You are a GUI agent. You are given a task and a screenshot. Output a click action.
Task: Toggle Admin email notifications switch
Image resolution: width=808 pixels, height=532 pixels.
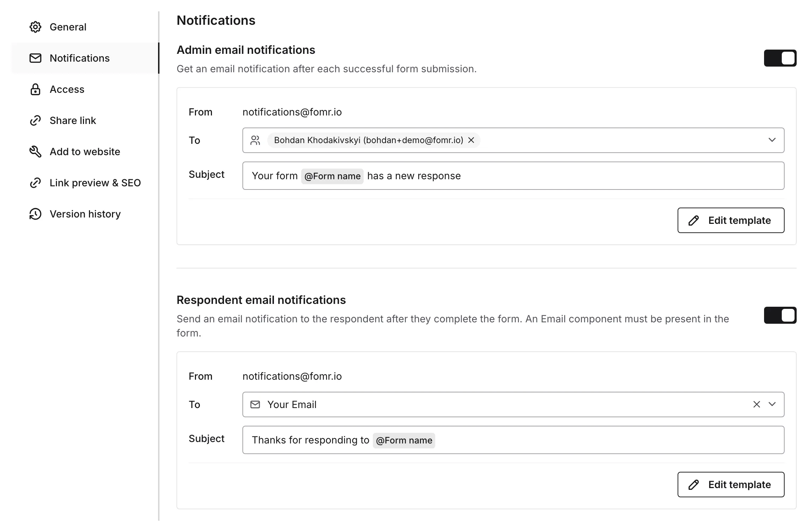coord(780,58)
